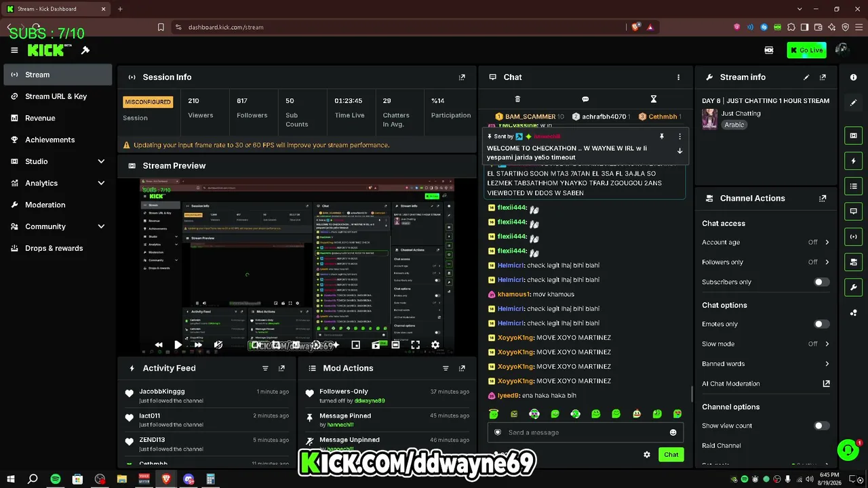Viewport: 868px width, 488px height.
Task: Pop out the Stream info panel
Action: click(823, 77)
